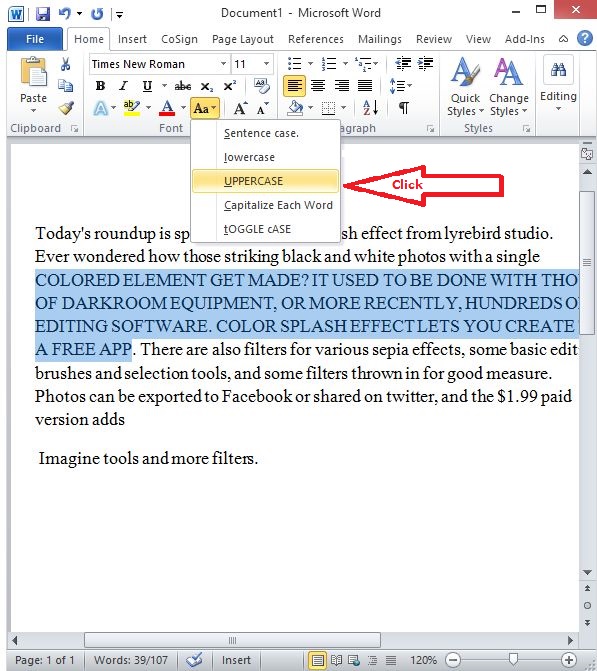
Task: Apply red Font Color
Action: point(167,108)
